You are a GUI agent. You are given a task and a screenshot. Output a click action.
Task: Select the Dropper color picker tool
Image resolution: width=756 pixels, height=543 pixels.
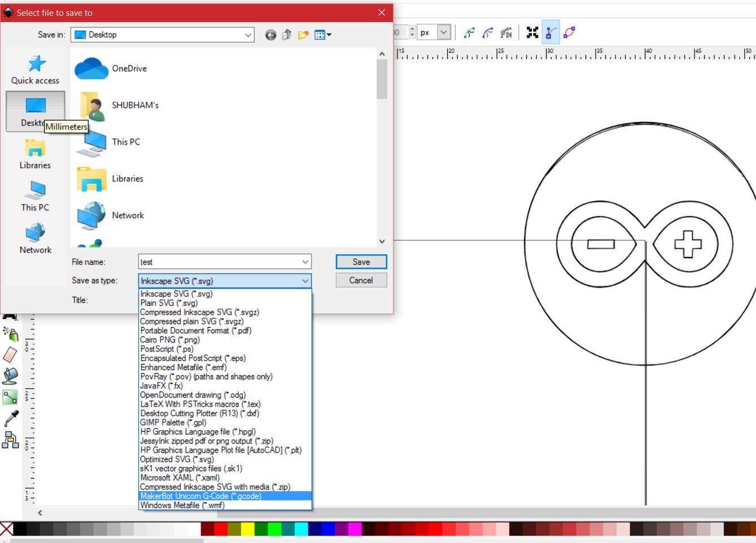pos(10,418)
